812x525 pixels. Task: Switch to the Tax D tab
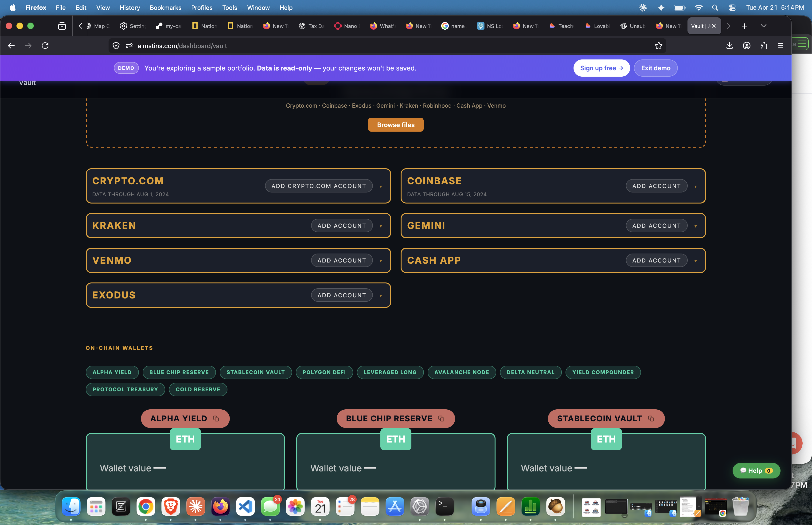[x=312, y=26]
